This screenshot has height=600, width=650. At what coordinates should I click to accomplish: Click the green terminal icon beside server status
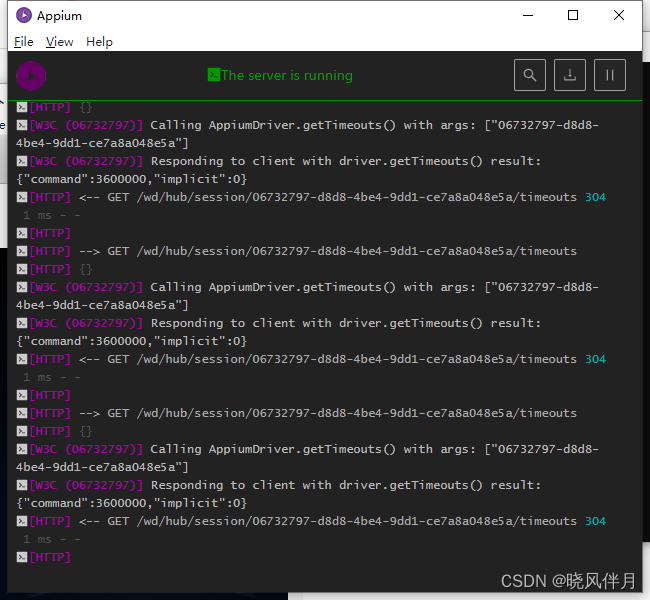214,75
